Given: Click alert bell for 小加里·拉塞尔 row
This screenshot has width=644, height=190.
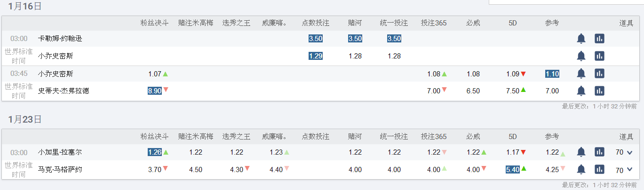Looking at the screenshot, I should [581, 152].
